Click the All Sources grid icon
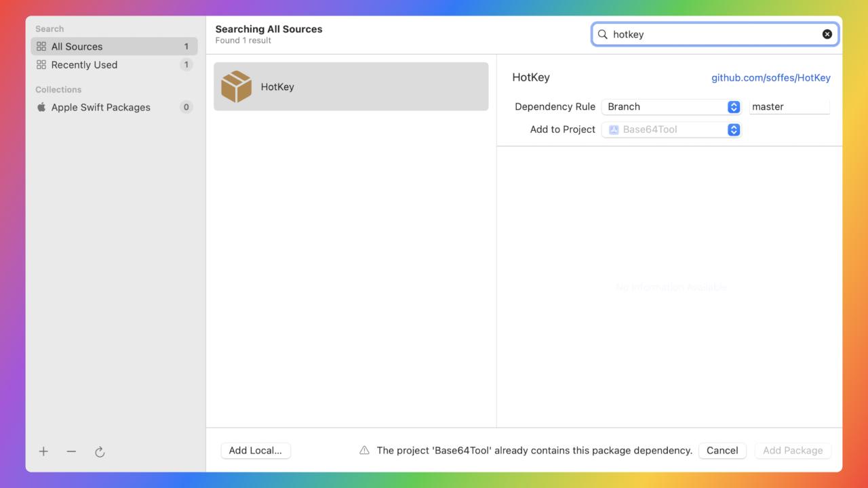 coord(41,46)
